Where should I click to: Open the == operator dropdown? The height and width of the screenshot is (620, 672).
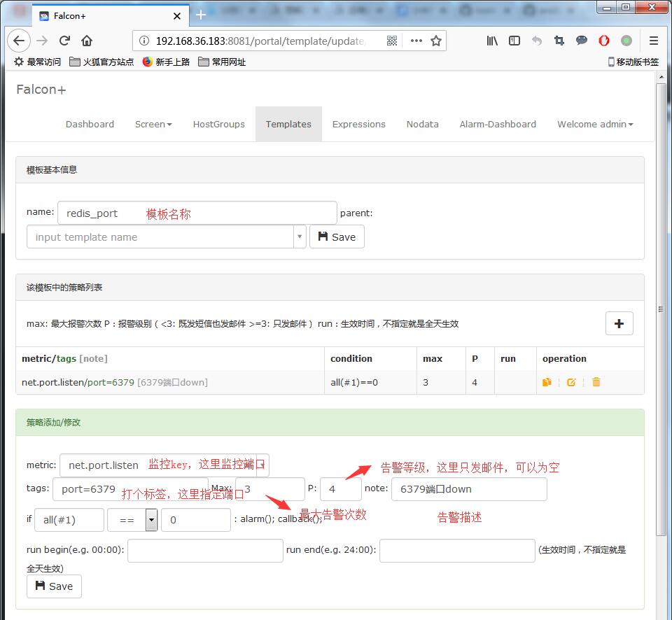tap(150, 520)
